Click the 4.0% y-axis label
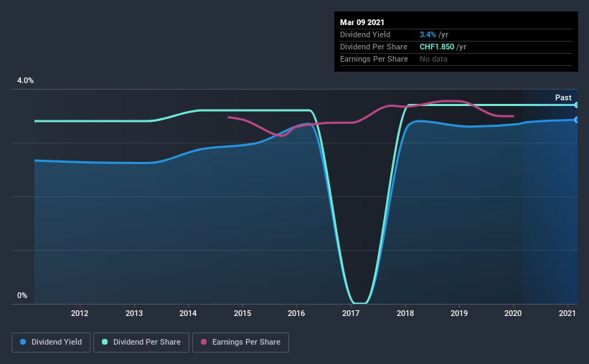Screen dimensions: 589x364 pyautogui.click(x=25, y=80)
